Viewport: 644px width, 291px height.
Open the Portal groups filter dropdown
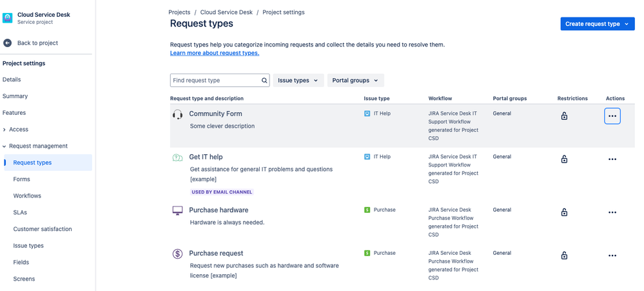click(x=355, y=81)
